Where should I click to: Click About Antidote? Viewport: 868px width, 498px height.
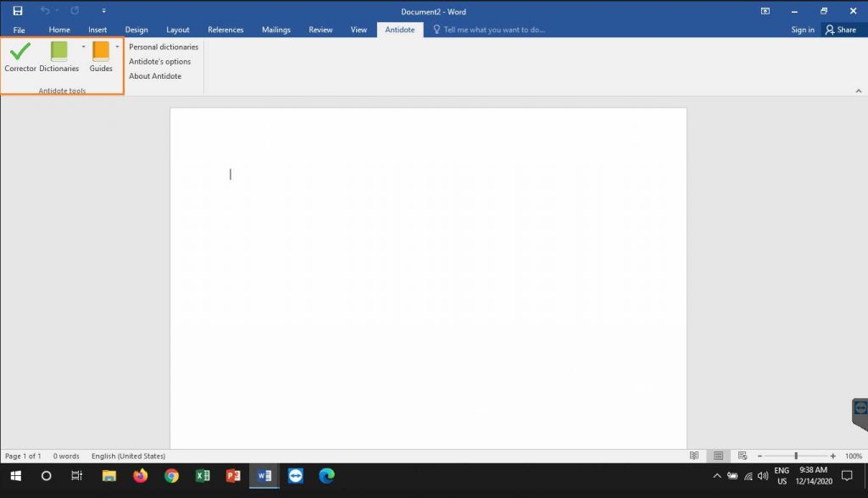pyautogui.click(x=155, y=76)
